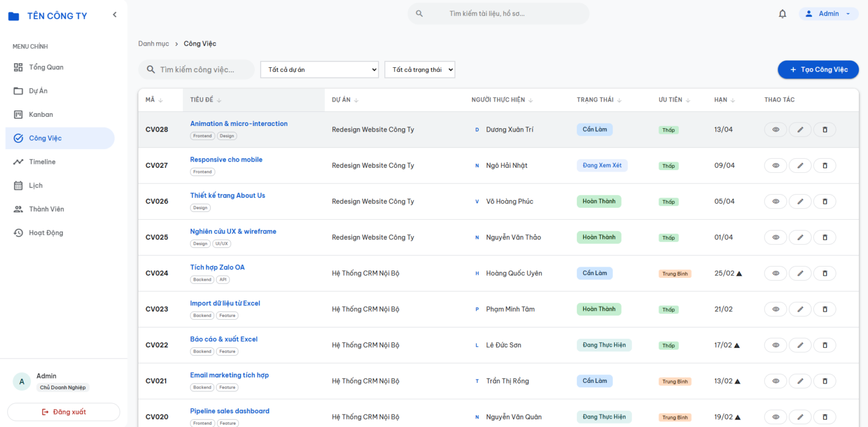Click 'Trung Bình' priority badge of CV024

675,274
